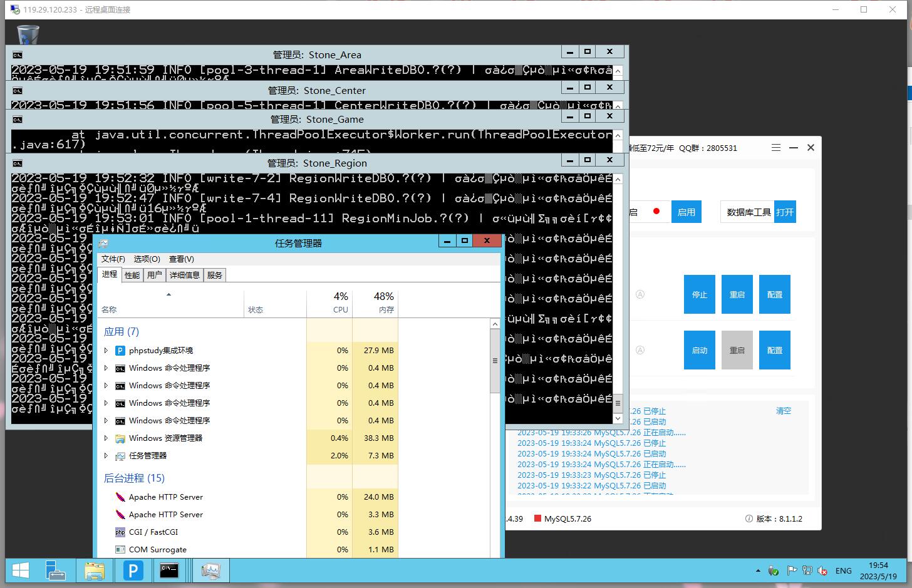Click the ENG input language indicator
This screenshot has width=912, height=588.
pos(844,570)
